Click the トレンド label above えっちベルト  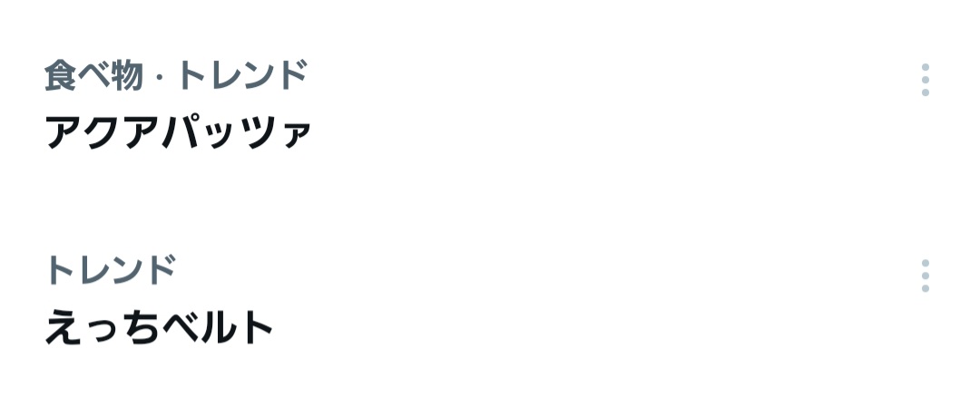[x=110, y=270]
